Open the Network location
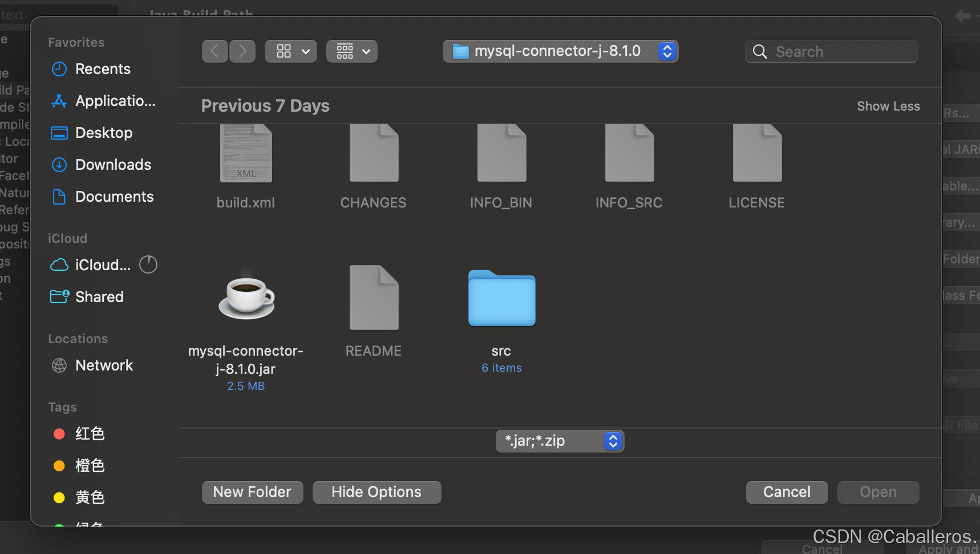The width and height of the screenshot is (980, 554). tap(104, 365)
